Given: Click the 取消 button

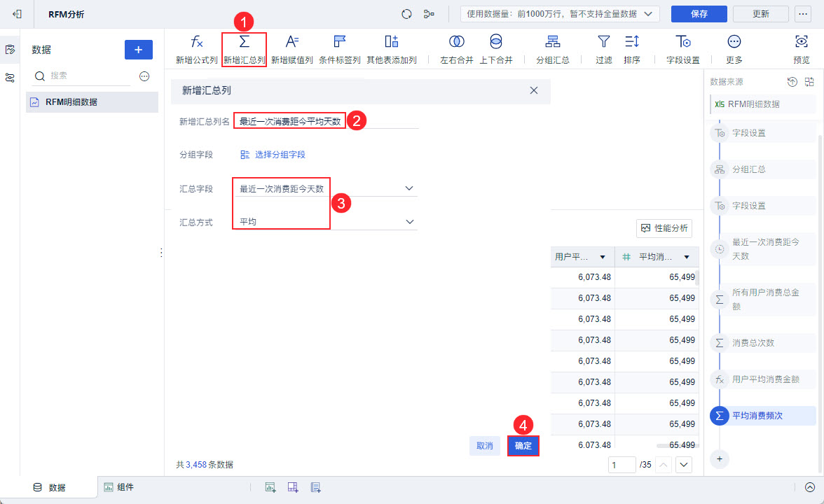Looking at the screenshot, I should click(x=485, y=446).
